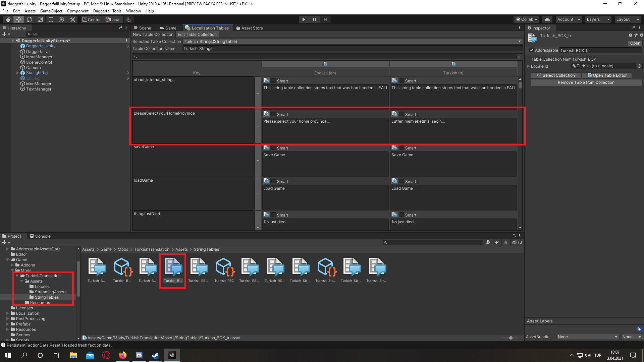Open Windows File Explorer from taskbar

73,355
